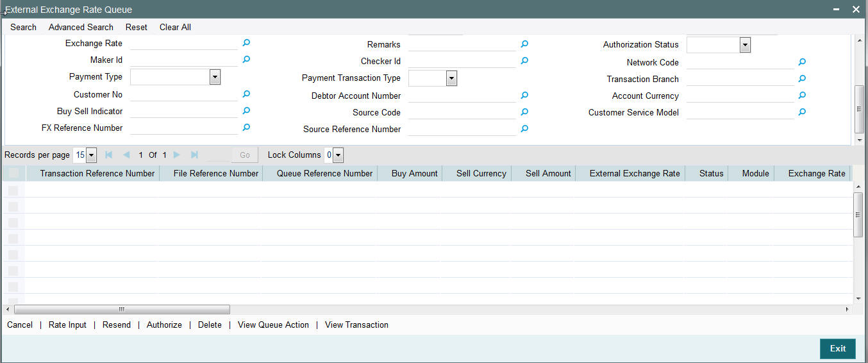Image resolution: width=868 pixels, height=363 pixels.
Task: Tick the seventh table row checkbox
Action: [13, 286]
